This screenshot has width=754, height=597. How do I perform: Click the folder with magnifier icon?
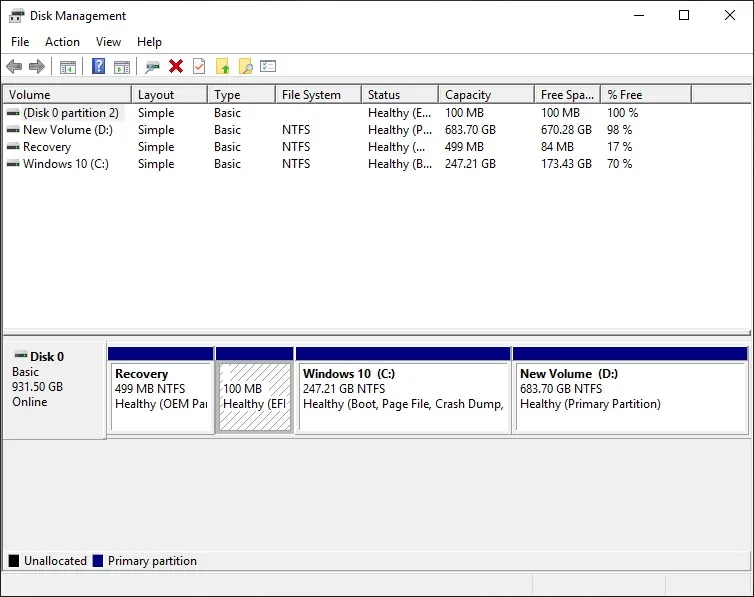(x=245, y=67)
